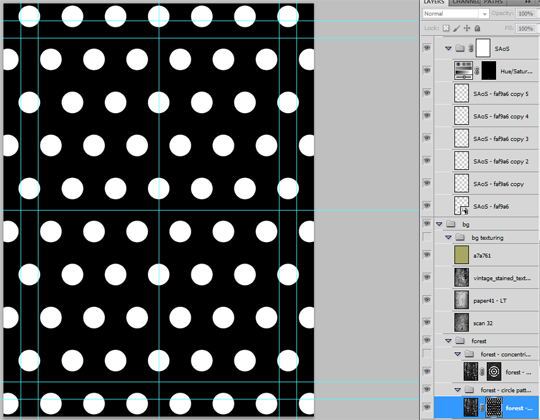Select the SAoS - faf9a6 layer name
The image size is (540, 420).
[491, 207]
